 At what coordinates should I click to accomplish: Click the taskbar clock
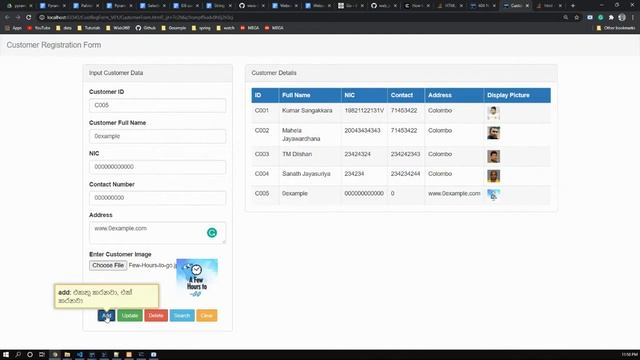629,355
